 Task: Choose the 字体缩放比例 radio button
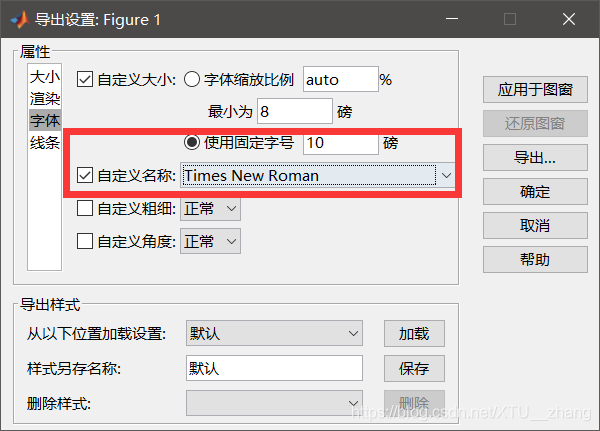(x=192, y=80)
